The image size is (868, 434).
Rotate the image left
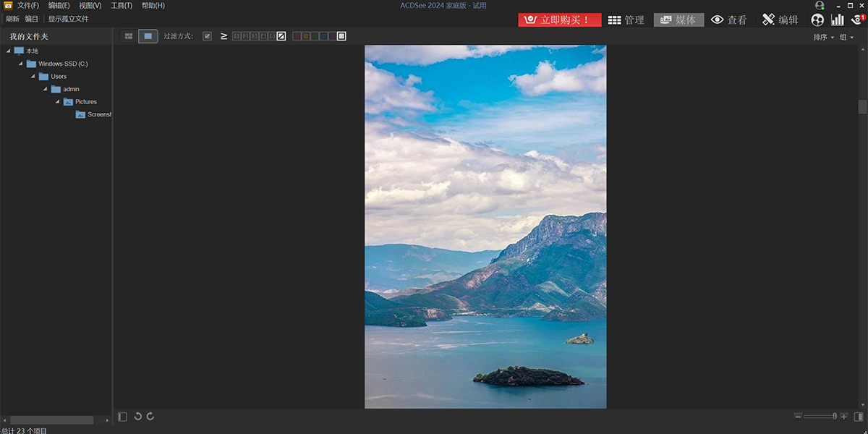138,417
